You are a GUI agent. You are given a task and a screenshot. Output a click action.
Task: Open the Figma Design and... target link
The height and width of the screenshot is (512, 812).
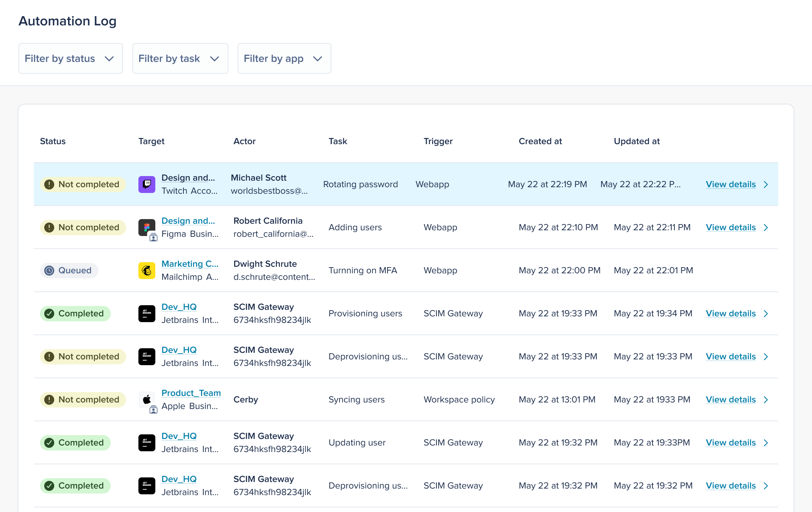coord(188,221)
